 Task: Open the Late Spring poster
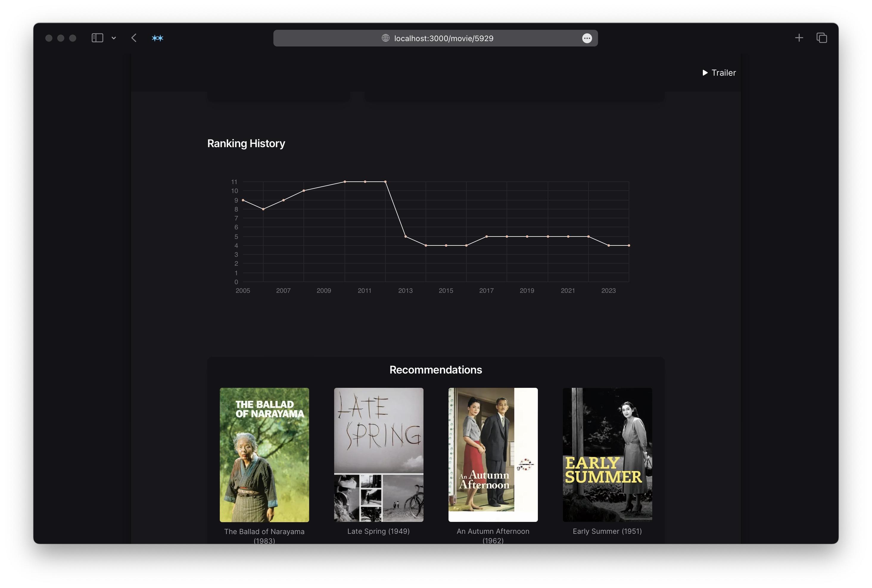tap(379, 455)
